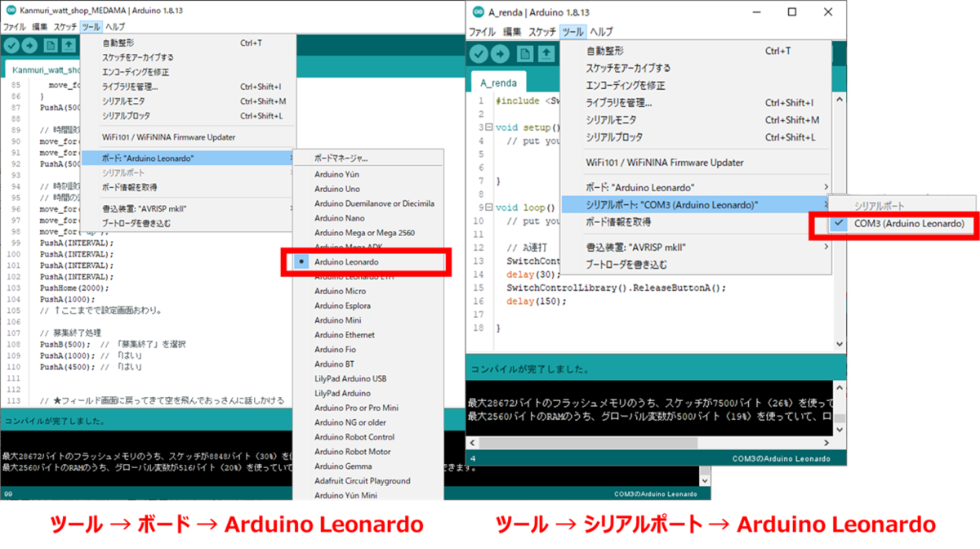Click the Open sketch icon in A_renda window
Viewport: 980px width, 549px height.
click(x=547, y=54)
